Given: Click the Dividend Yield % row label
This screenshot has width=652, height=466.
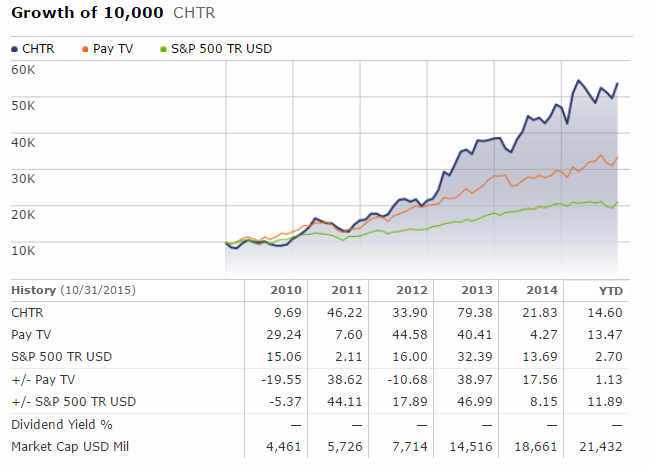Looking at the screenshot, I should [62, 424].
